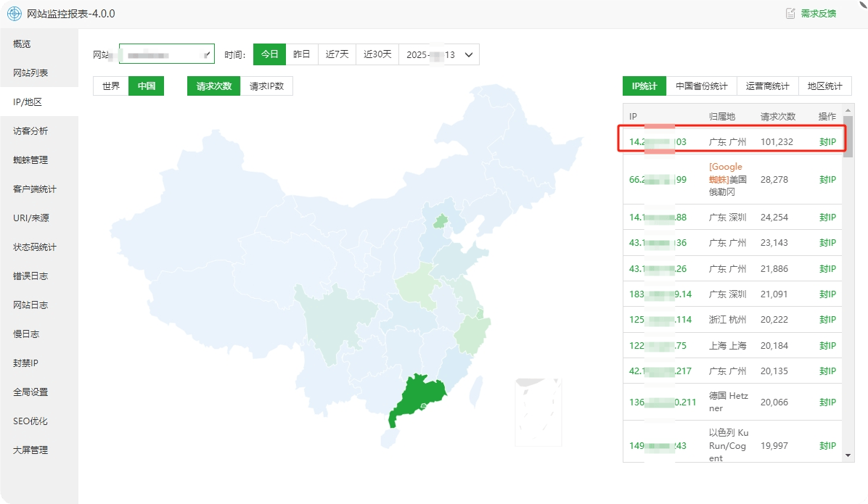Open the 中国省份统计 tab

point(701,86)
